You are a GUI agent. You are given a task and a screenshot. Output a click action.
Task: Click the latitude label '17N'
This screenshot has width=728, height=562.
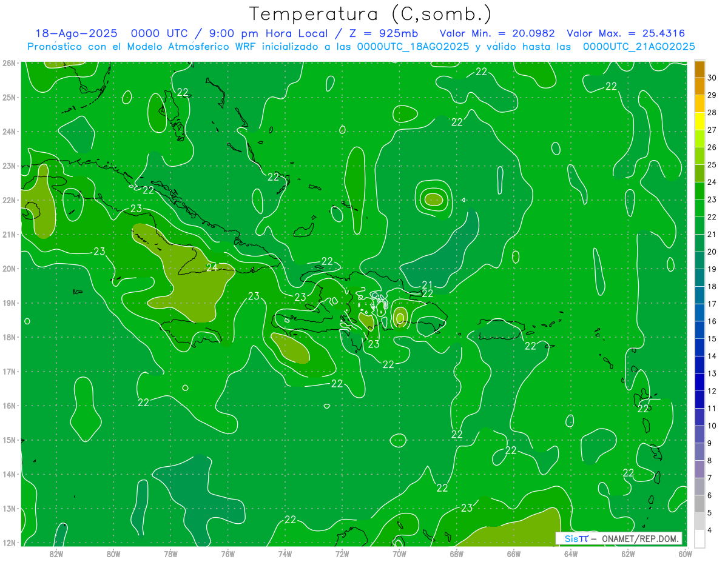(9, 372)
